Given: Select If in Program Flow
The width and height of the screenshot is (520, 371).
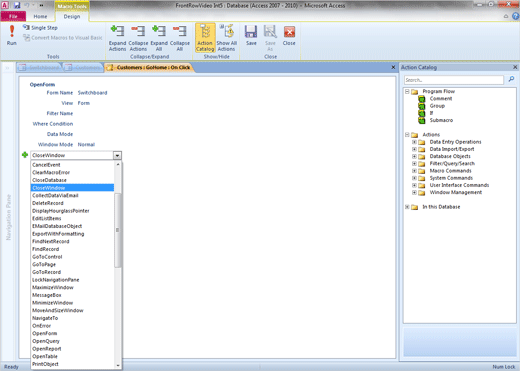Looking at the screenshot, I should [x=431, y=113].
